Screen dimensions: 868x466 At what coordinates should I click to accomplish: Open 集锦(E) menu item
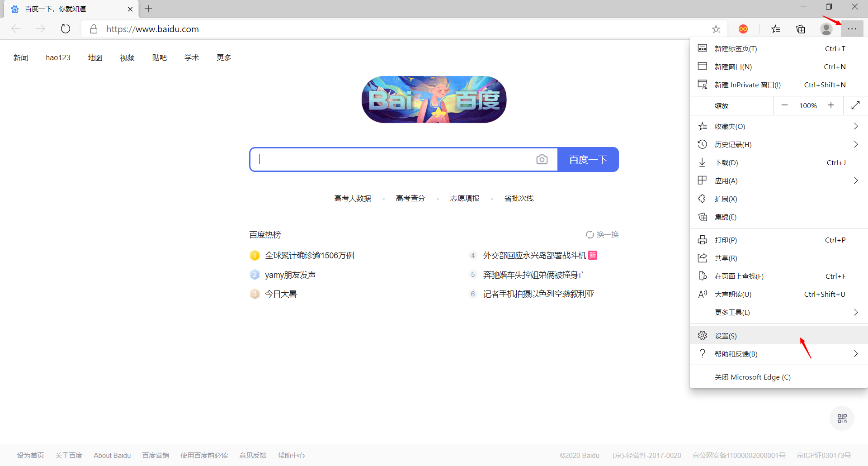click(x=778, y=217)
